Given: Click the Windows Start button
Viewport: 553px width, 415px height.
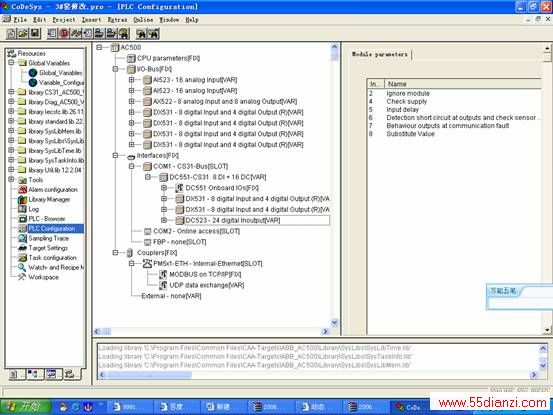Looking at the screenshot, I should [25, 407].
